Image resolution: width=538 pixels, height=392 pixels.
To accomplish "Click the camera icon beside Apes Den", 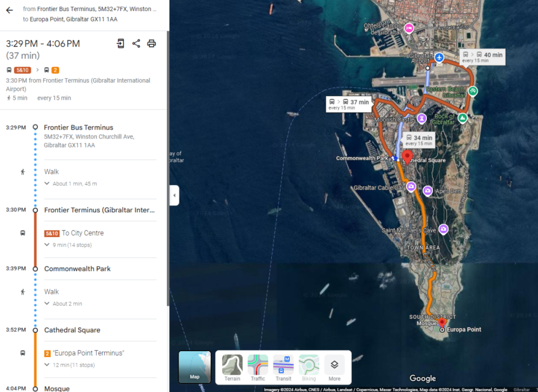I will point(427,191).
